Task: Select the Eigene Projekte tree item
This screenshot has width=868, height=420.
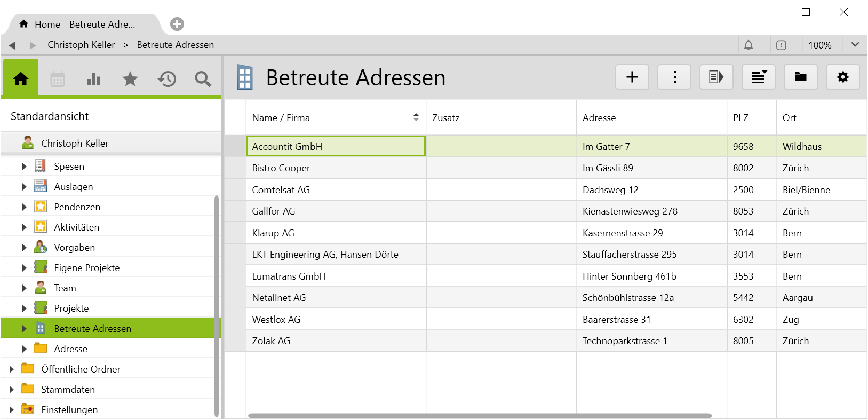Action: (x=86, y=268)
